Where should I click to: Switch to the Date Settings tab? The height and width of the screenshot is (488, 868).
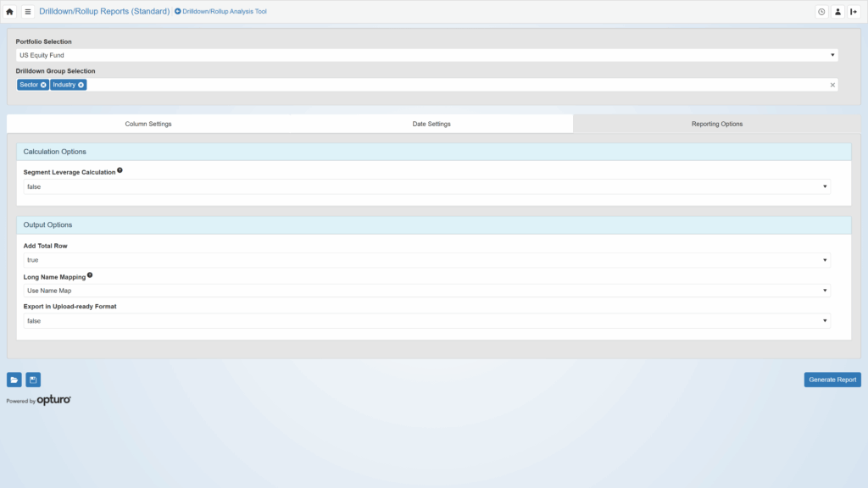click(431, 124)
